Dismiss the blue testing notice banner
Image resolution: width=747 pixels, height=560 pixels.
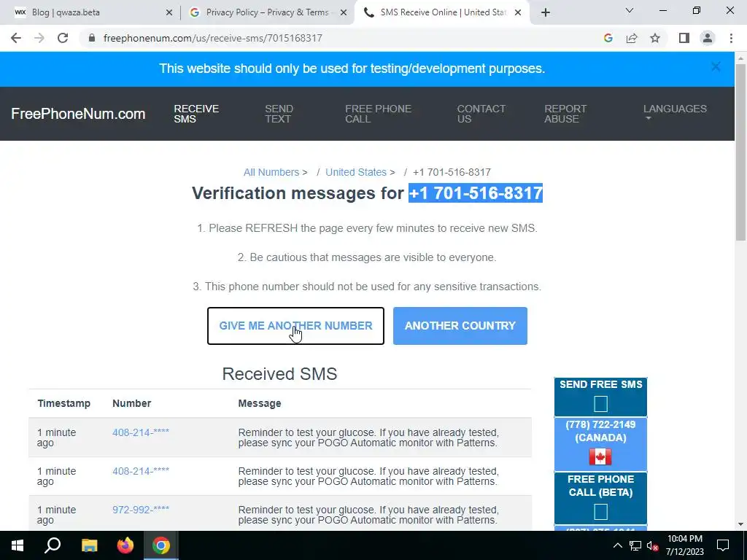(x=716, y=66)
